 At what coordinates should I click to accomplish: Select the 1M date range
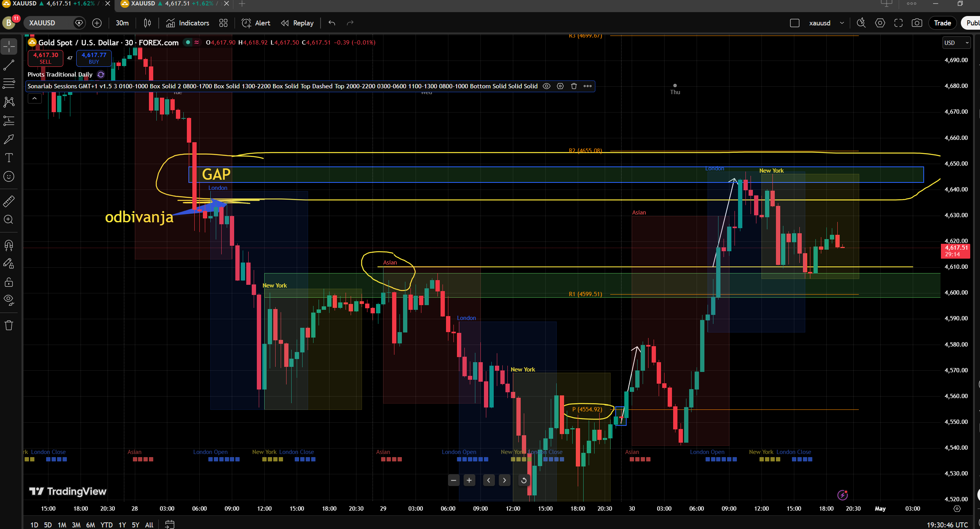pyautogui.click(x=62, y=525)
